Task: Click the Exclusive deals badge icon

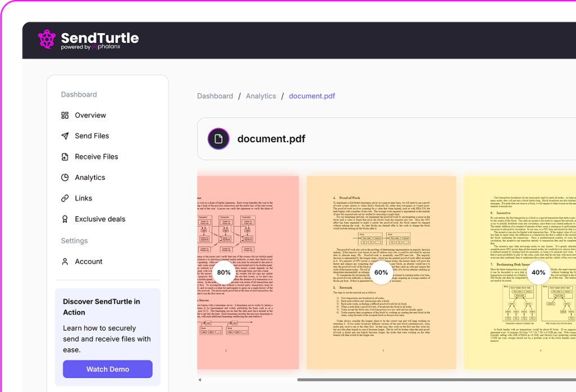Action: coord(65,219)
